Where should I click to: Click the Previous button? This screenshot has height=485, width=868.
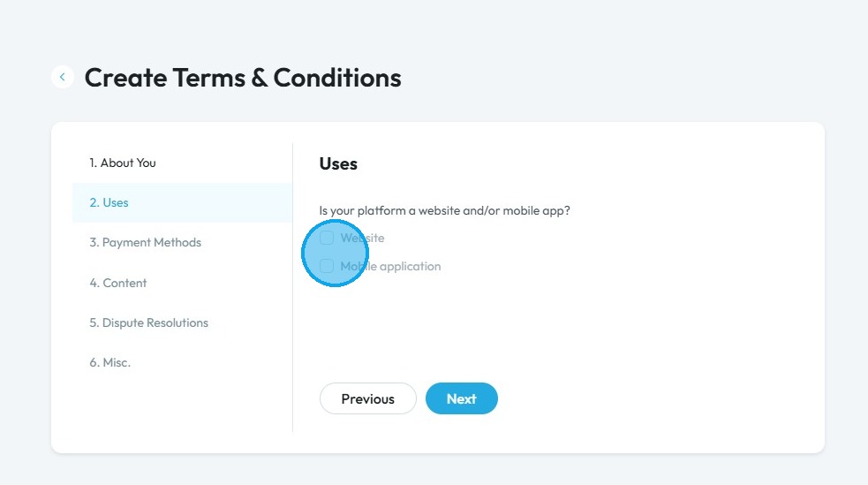click(x=367, y=398)
